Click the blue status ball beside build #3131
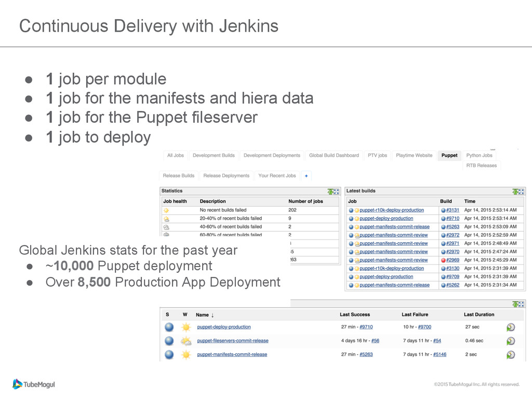 tap(443, 210)
